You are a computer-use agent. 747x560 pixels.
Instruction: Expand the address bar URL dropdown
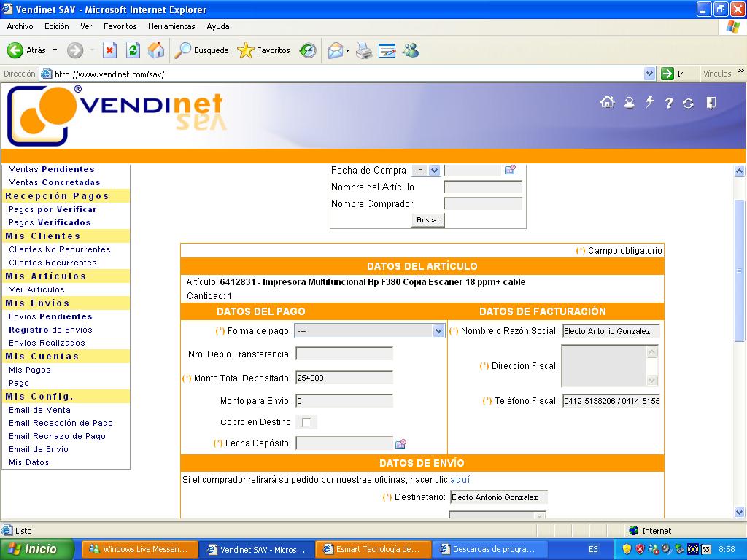coord(649,74)
